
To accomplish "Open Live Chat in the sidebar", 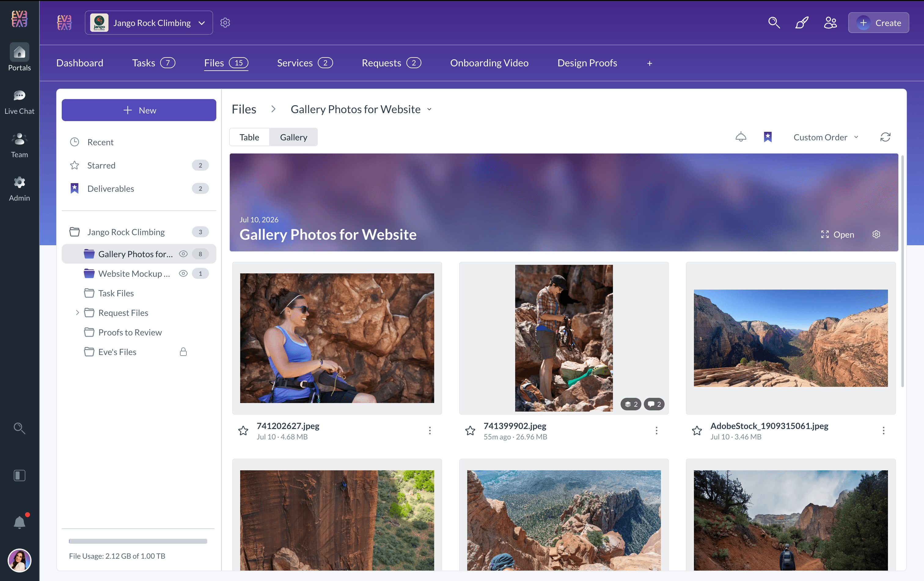I will [19, 102].
